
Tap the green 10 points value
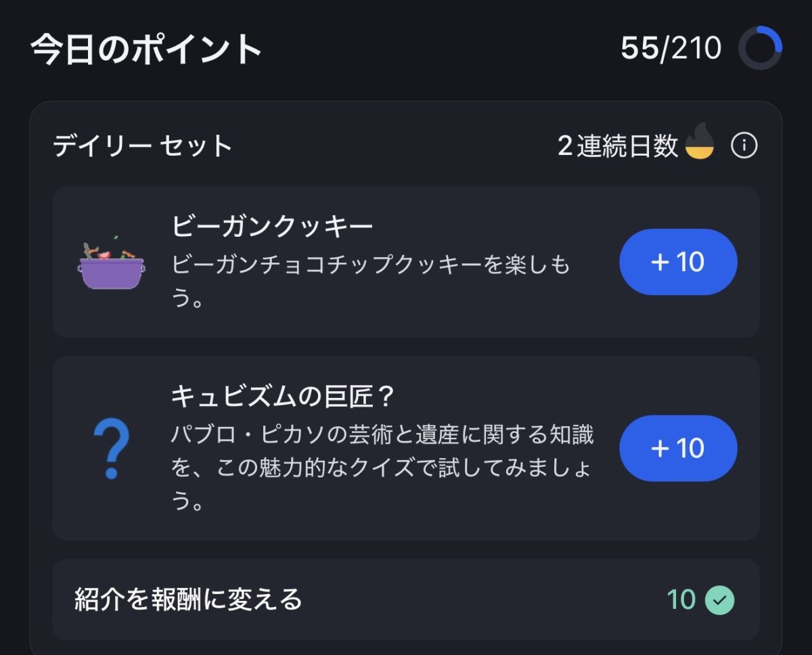[x=681, y=600]
